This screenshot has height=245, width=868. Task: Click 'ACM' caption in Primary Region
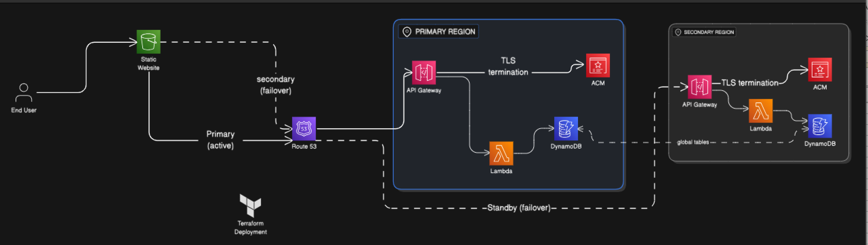[x=598, y=83]
